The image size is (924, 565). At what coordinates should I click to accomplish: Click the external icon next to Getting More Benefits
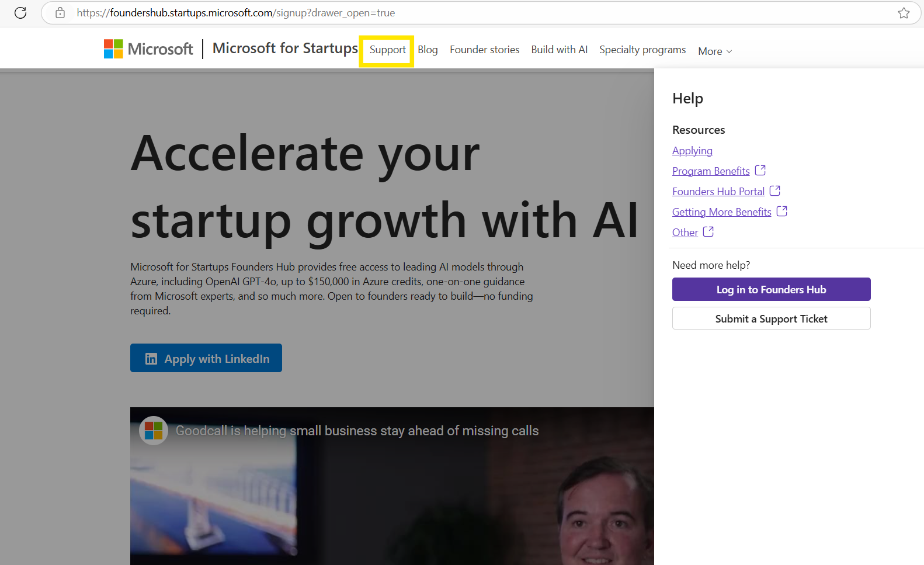point(781,211)
